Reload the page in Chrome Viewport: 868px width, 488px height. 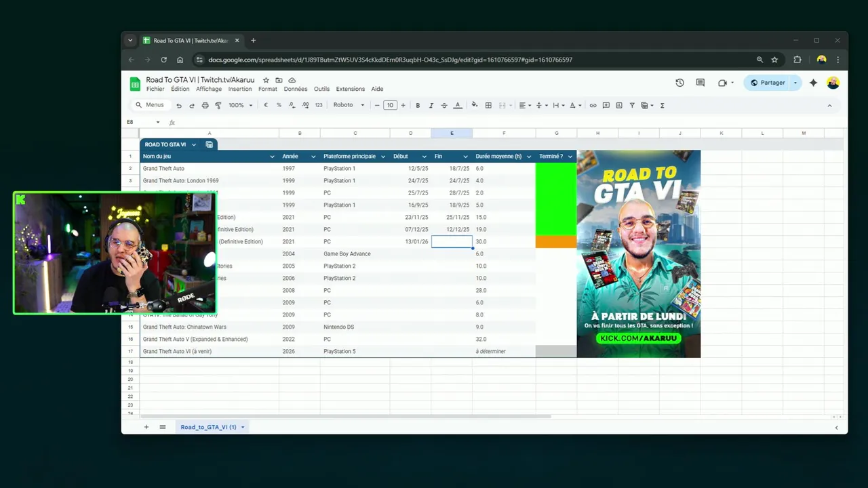[x=163, y=60]
